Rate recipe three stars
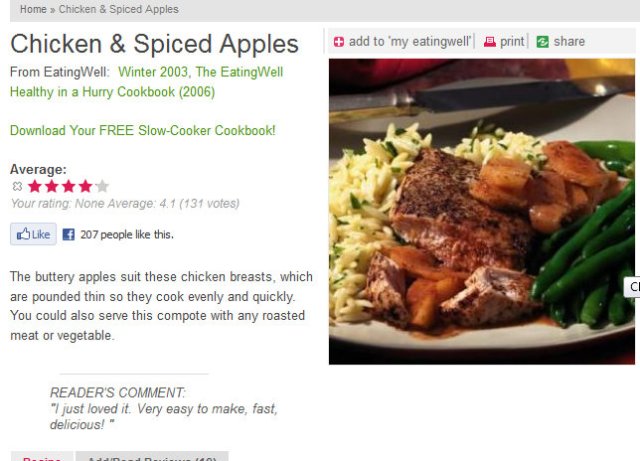Viewport: 640px width, 461px height. click(x=69, y=186)
